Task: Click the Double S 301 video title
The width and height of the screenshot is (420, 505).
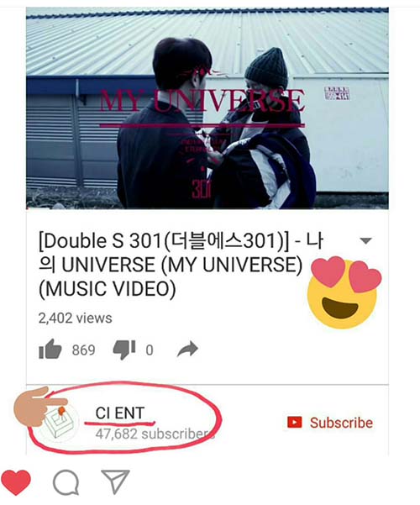Action: 181,265
